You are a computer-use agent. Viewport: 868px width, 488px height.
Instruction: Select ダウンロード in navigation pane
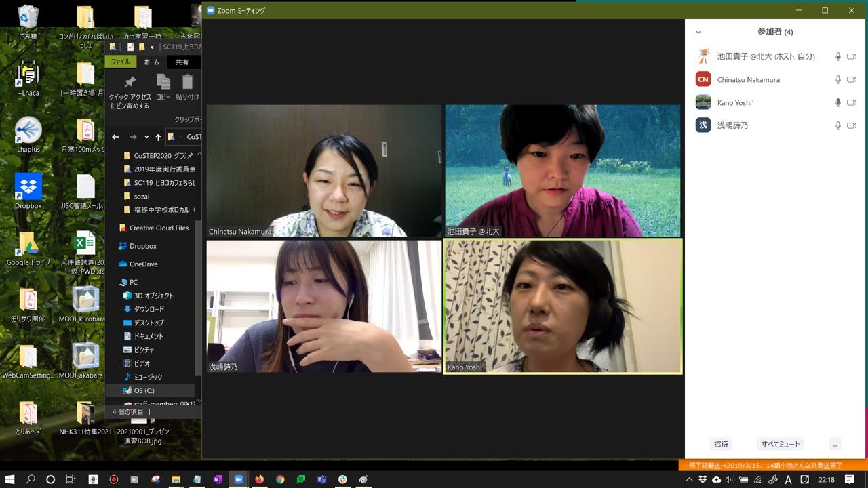(x=144, y=309)
